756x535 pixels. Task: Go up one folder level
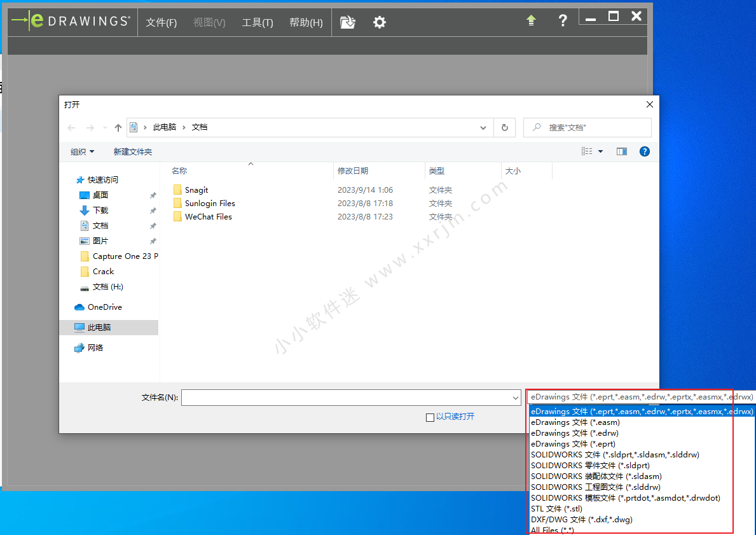[x=118, y=127]
